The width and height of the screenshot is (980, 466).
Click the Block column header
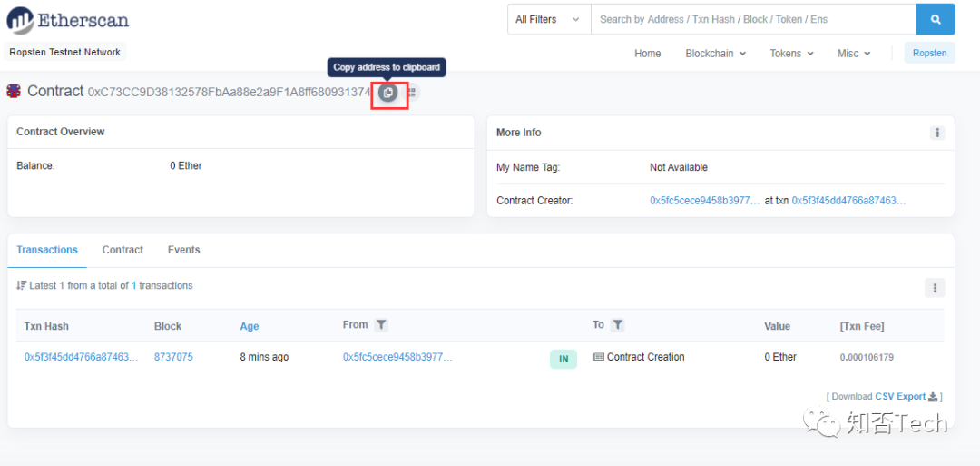click(168, 326)
